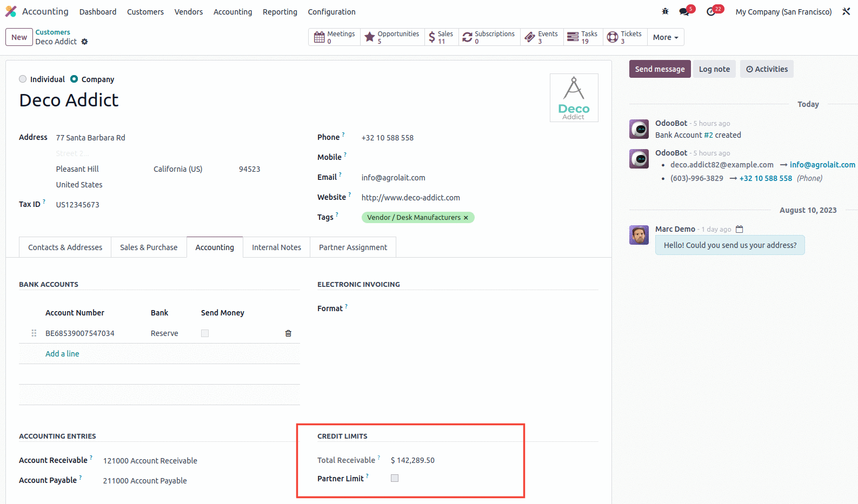Open the Accounting app logo icon
The image size is (858, 504).
point(11,11)
